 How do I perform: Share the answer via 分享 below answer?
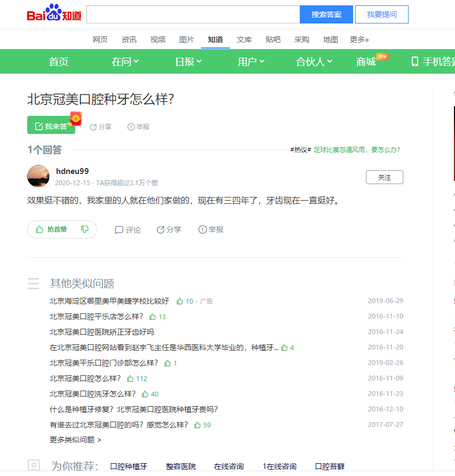(x=169, y=230)
